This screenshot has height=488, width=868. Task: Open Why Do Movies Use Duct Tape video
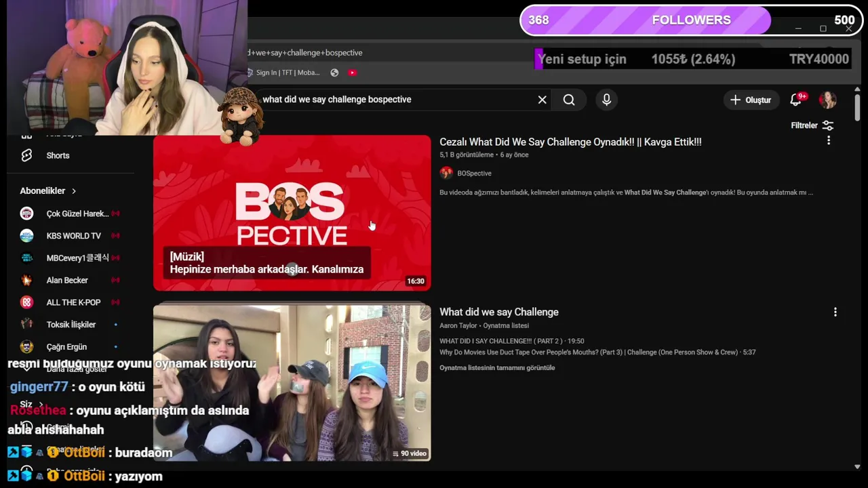(x=597, y=352)
